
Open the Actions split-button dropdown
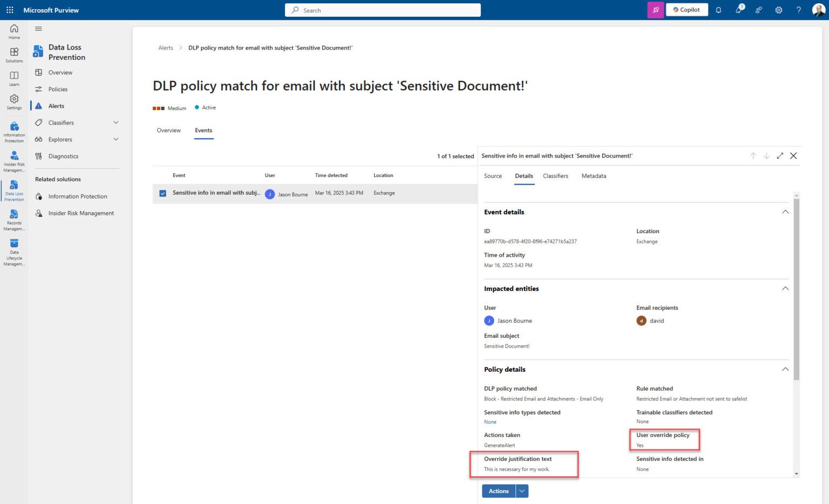[521, 491]
